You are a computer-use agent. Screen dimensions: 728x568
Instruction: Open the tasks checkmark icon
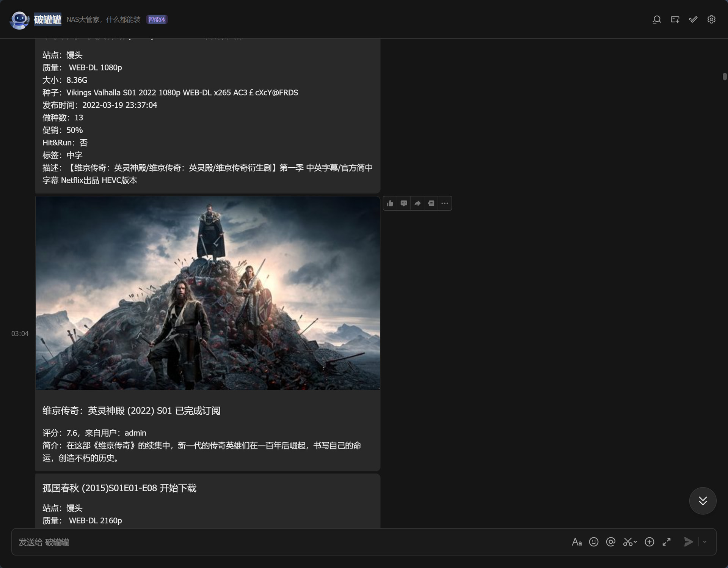(x=693, y=20)
